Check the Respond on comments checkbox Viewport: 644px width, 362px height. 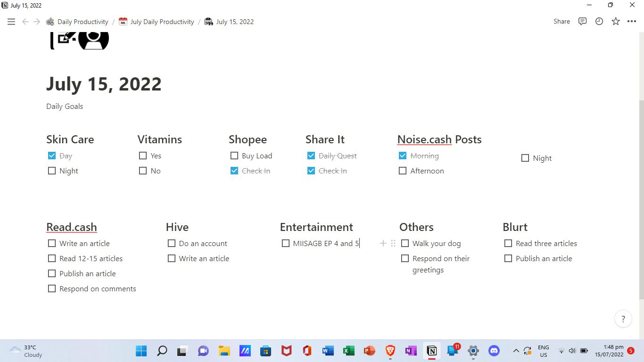click(52, 288)
